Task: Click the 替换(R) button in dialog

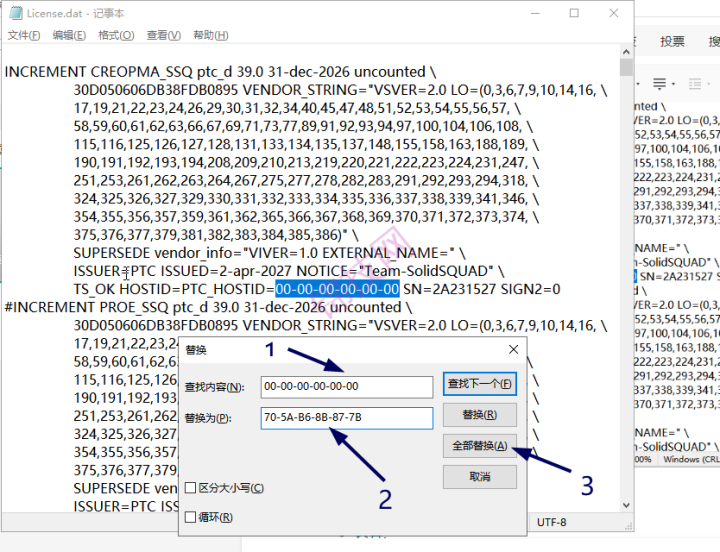Action: [479, 415]
